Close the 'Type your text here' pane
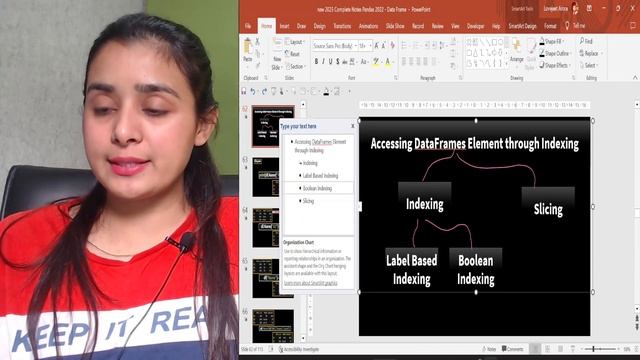 tap(353, 126)
